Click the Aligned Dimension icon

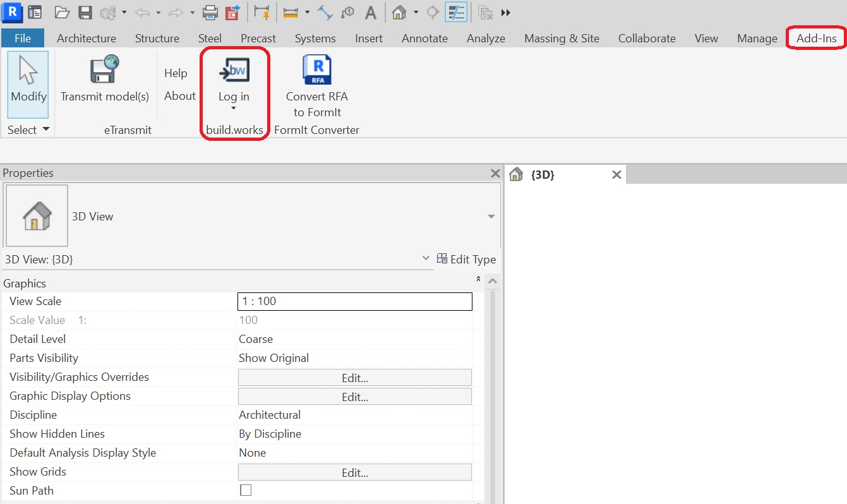325,12
